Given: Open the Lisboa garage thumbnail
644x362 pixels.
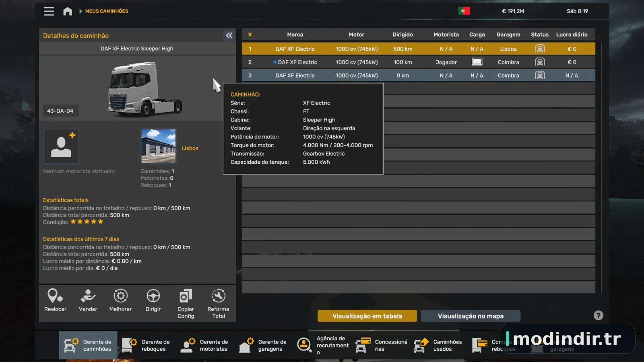Looking at the screenshot, I should click(158, 146).
